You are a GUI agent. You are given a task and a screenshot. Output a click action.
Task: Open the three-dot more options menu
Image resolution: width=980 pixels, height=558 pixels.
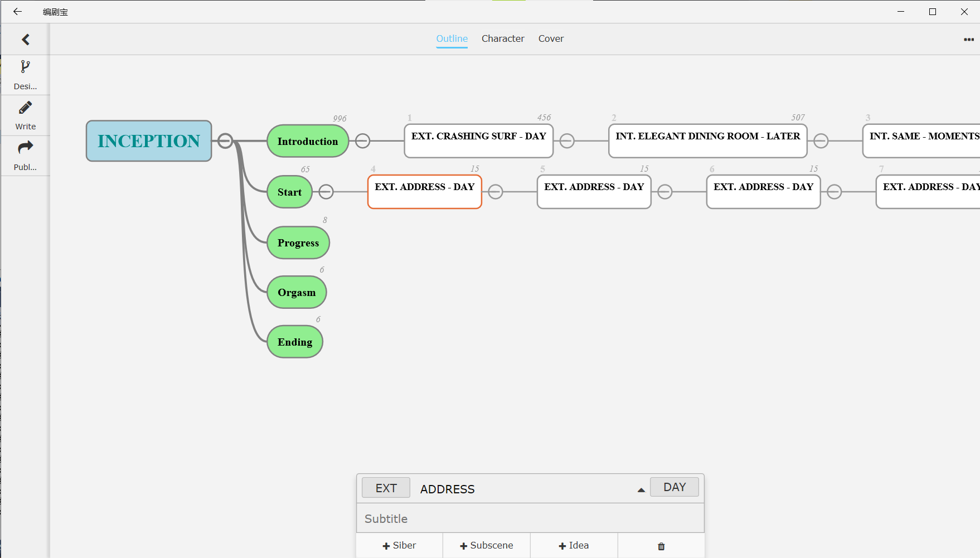click(969, 40)
